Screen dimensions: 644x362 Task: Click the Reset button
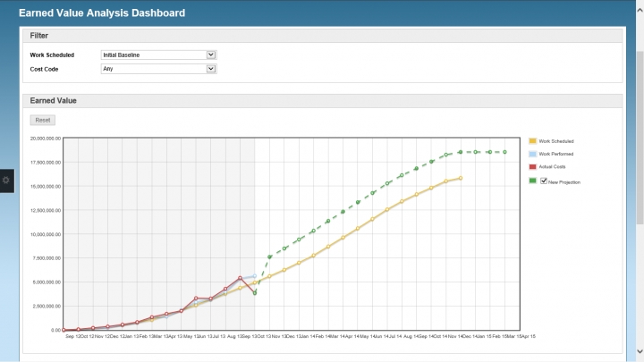(x=43, y=121)
